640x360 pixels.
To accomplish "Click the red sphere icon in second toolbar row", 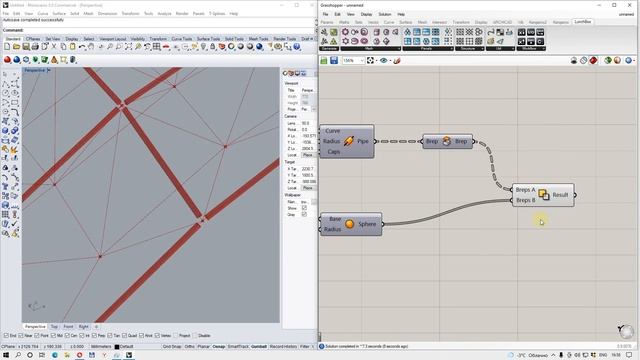I will point(7,60).
